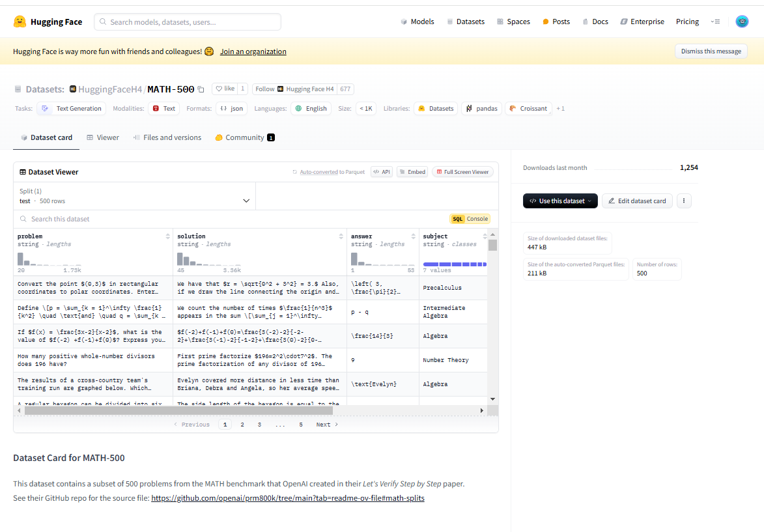Viewport: 764px width, 532px height.
Task: Open Datasets in navigation
Action: [x=465, y=21]
